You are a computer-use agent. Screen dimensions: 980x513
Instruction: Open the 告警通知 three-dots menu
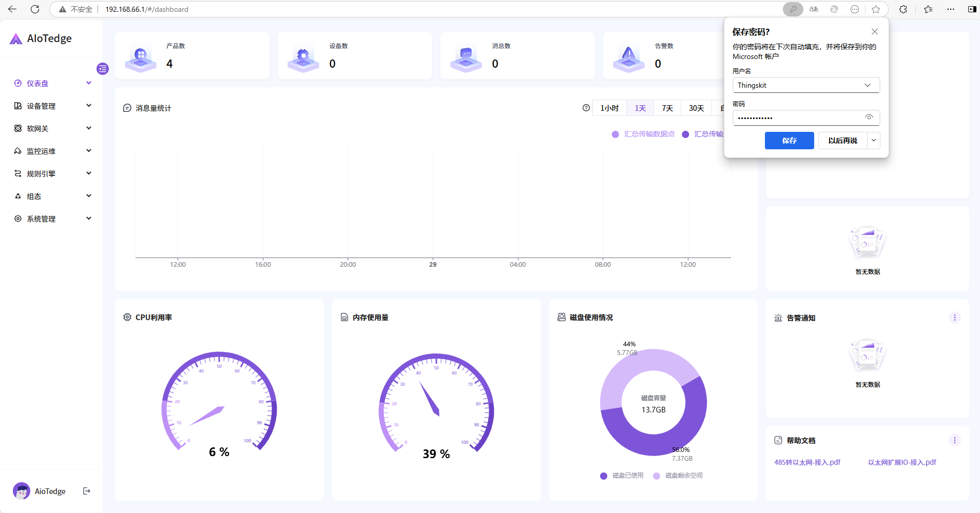click(954, 318)
